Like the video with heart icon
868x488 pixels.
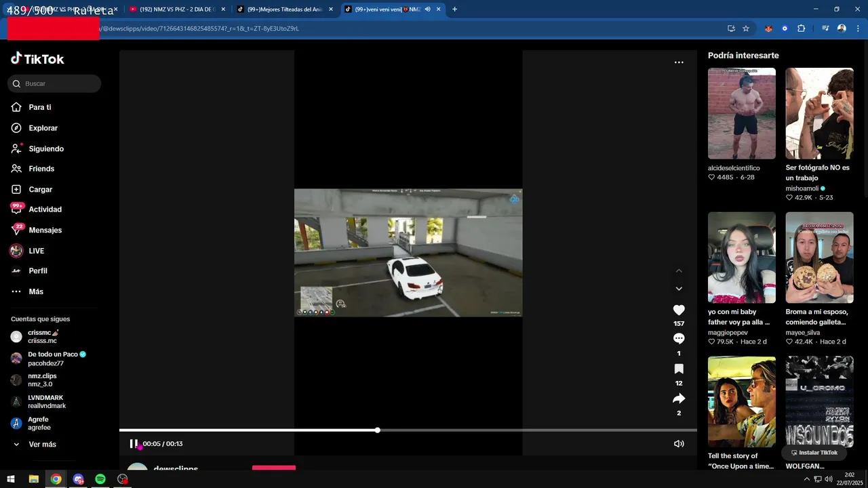679,310
